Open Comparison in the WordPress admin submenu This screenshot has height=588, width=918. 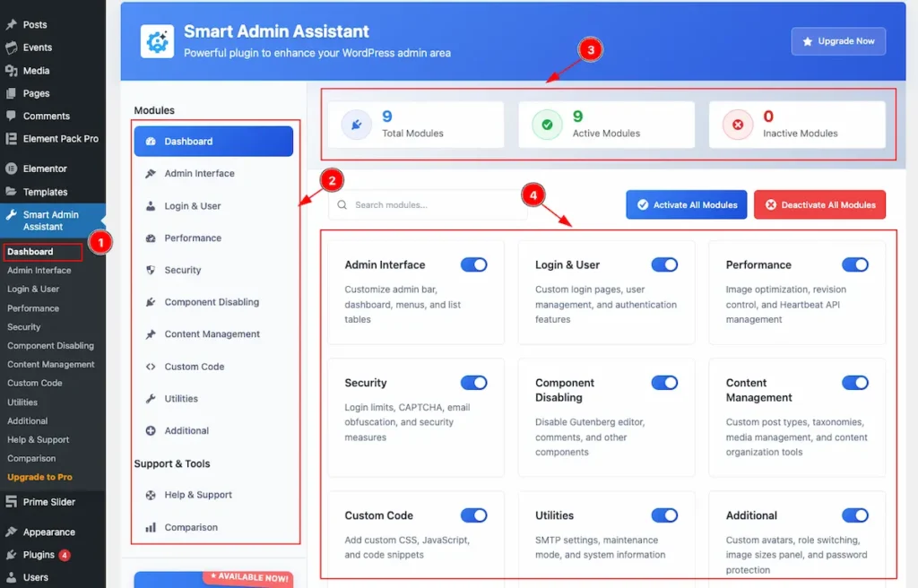pos(31,459)
